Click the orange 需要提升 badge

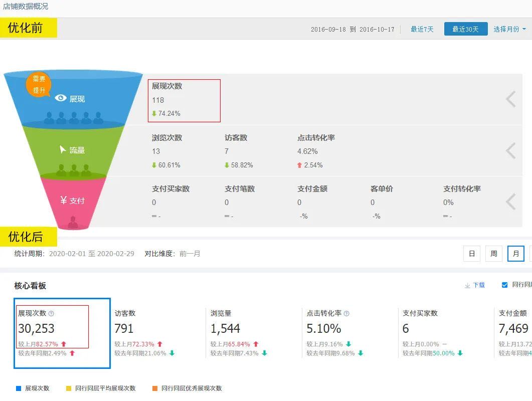tap(39, 85)
